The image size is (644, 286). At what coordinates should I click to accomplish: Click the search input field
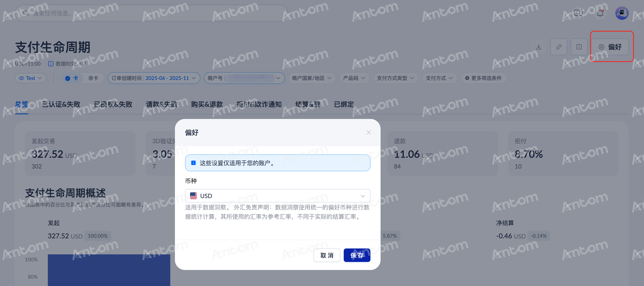click(151, 13)
